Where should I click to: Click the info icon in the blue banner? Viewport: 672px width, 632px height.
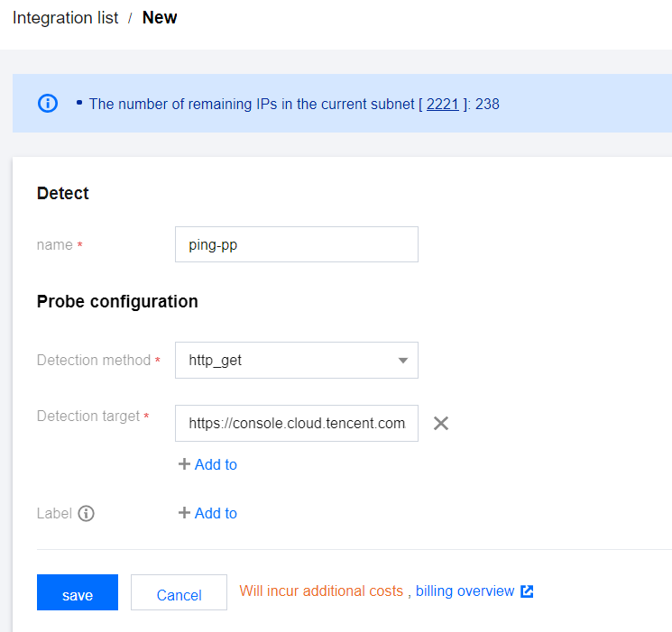point(48,103)
